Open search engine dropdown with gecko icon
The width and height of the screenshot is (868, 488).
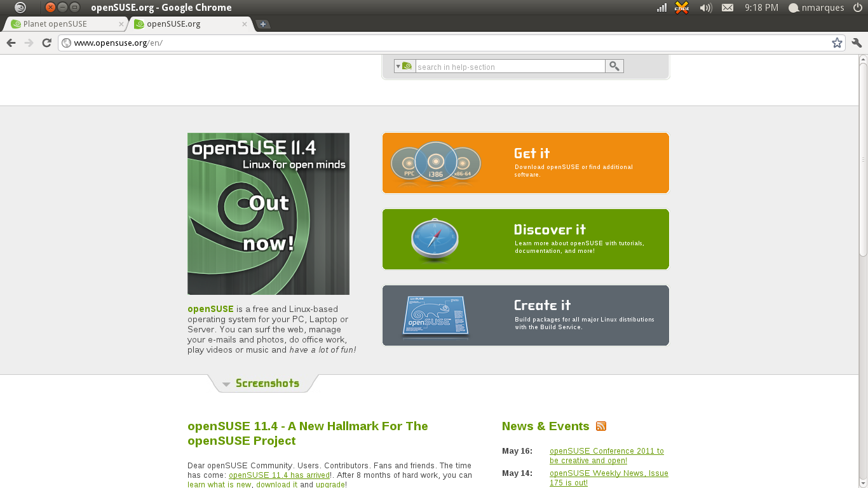point(405,66)
